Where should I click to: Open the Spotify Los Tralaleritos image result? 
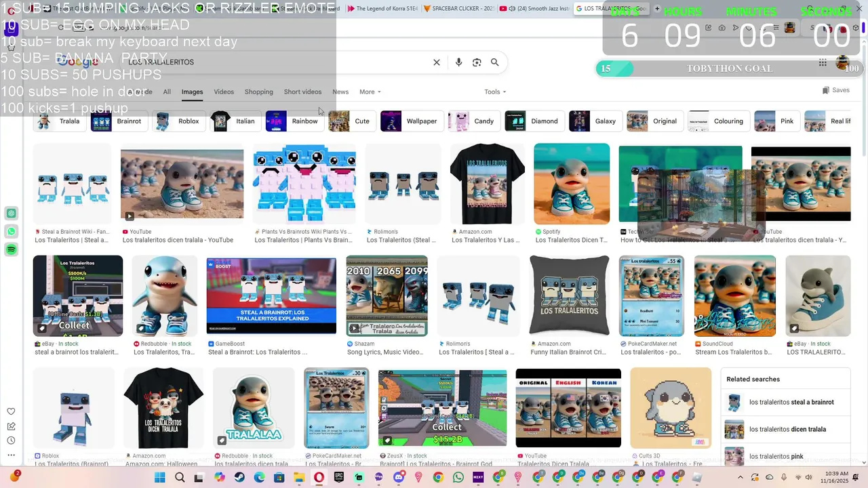tap(572, 184)
